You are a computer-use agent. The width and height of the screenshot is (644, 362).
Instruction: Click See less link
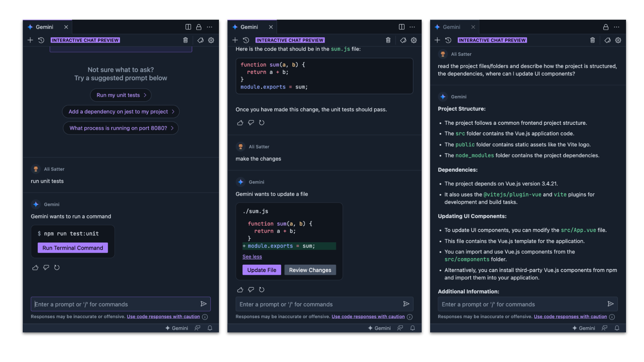(252, 257)
